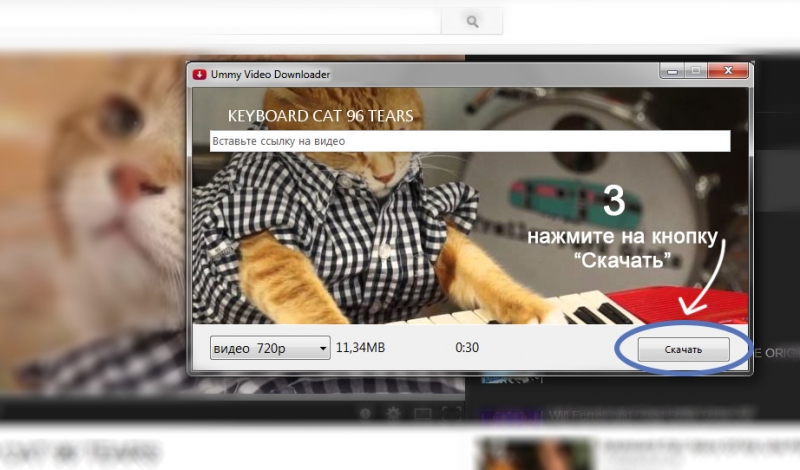Click the 11,34MB file size label
Screen dimensions: 800x470
pos(360,348)
